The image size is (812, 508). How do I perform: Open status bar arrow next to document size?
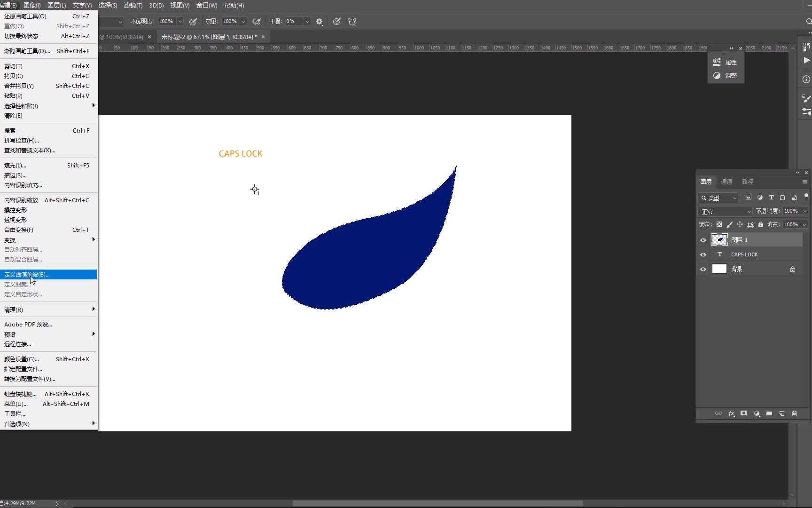(x=57, y=503)
